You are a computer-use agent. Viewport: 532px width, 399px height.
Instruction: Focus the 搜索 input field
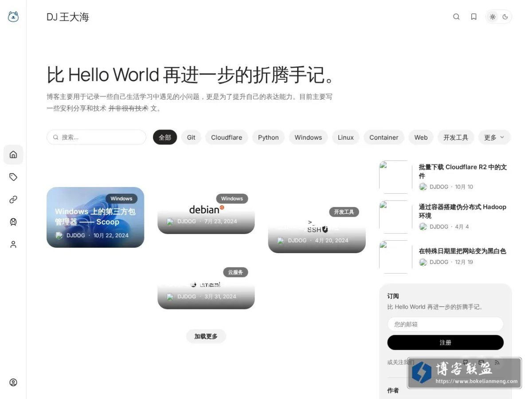pyautogui.click(x=96, y=137)
